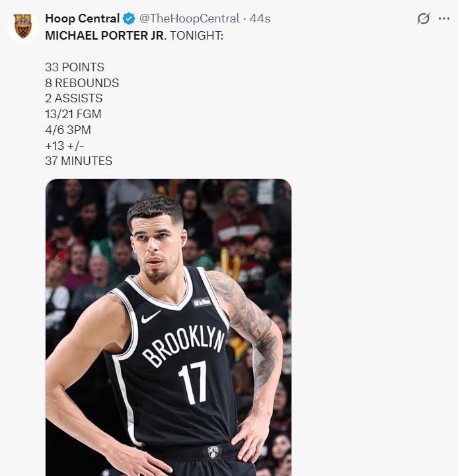Click the +13 +/- stat line
458x476 pixels.
click(69, 145)
